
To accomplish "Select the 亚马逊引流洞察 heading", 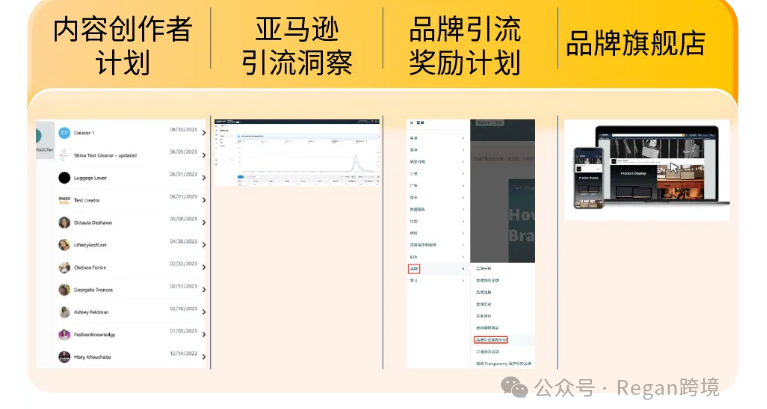I will point(297,46).
